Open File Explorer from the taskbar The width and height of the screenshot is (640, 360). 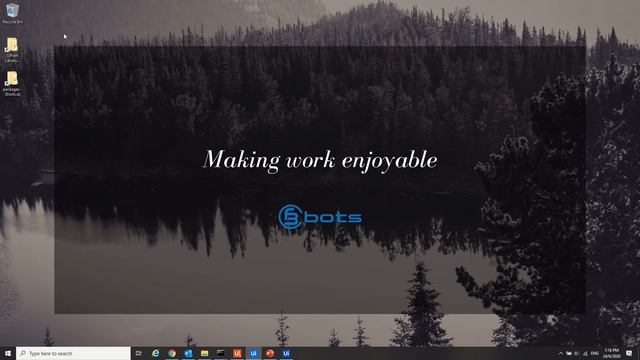[204, 353]
